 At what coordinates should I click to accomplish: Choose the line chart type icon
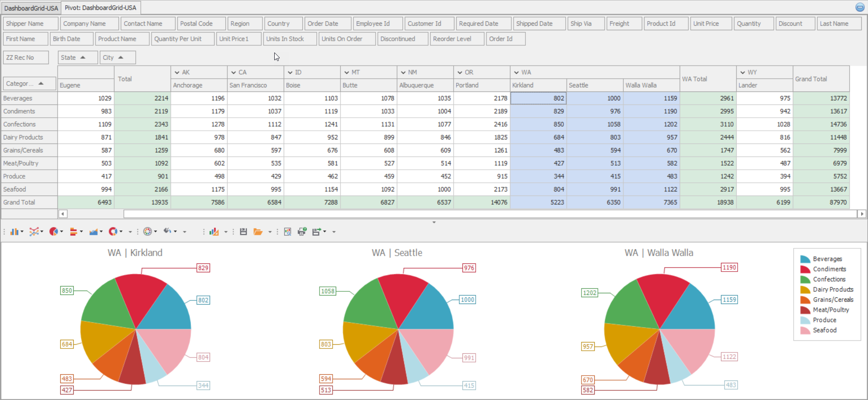34,232
